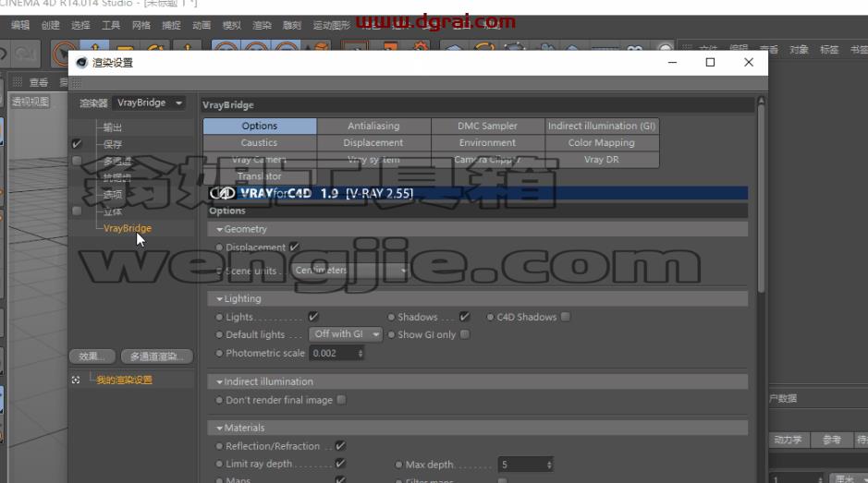Open the Scene units Centimeters dropdown

(x=349, y=270)
